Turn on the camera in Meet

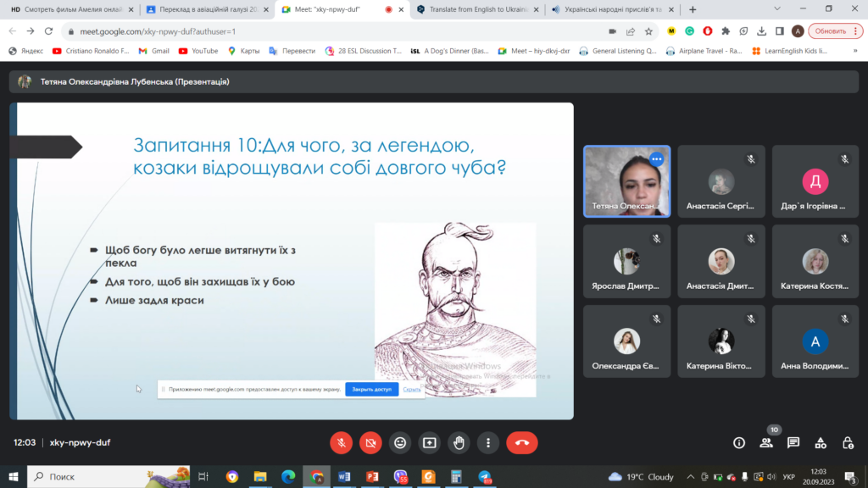[x=370, y=442]
